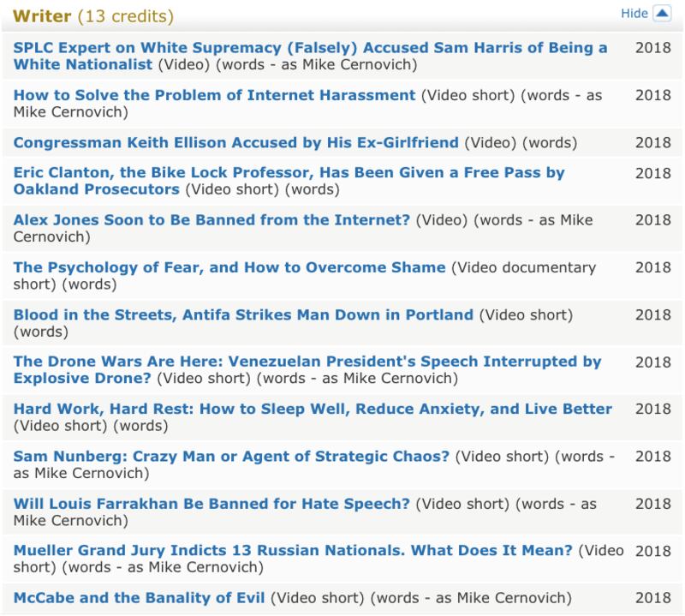Open the SPLC Expert on White Supremacy video
Viewport: 685px width, 616px height.
pyautogui.click(x=310, y=48)
